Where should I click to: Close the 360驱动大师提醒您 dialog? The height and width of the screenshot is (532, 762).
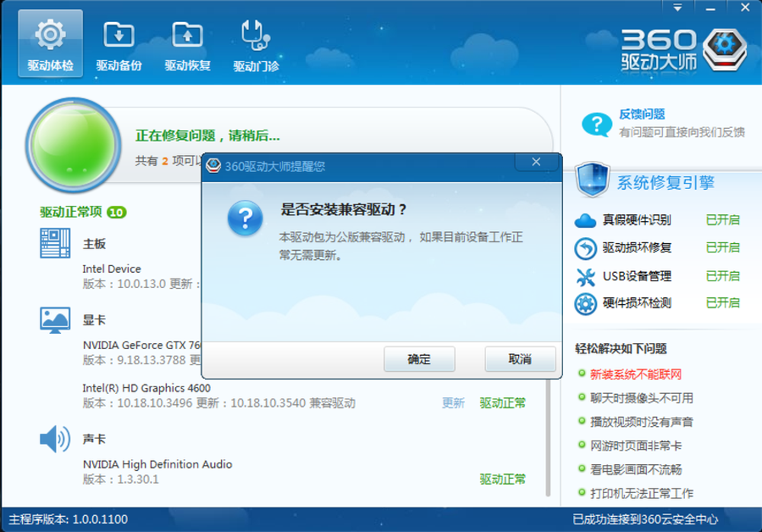point(536,162)
